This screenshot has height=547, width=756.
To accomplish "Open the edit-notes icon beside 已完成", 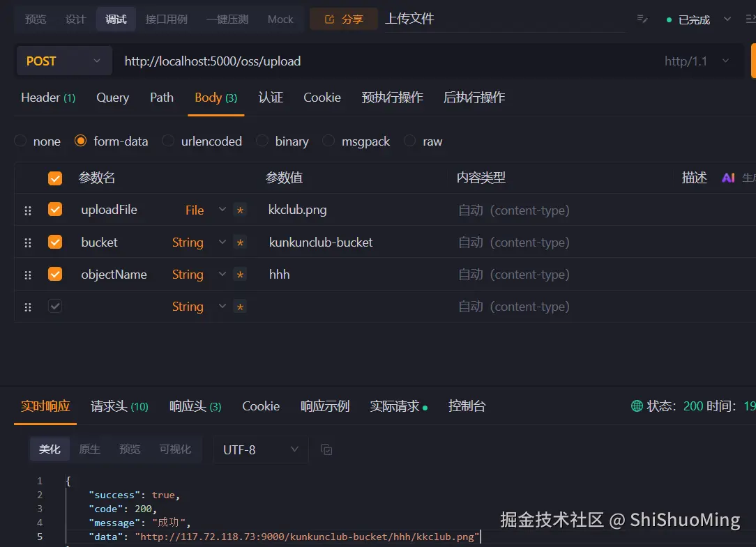I will point(642,20).
